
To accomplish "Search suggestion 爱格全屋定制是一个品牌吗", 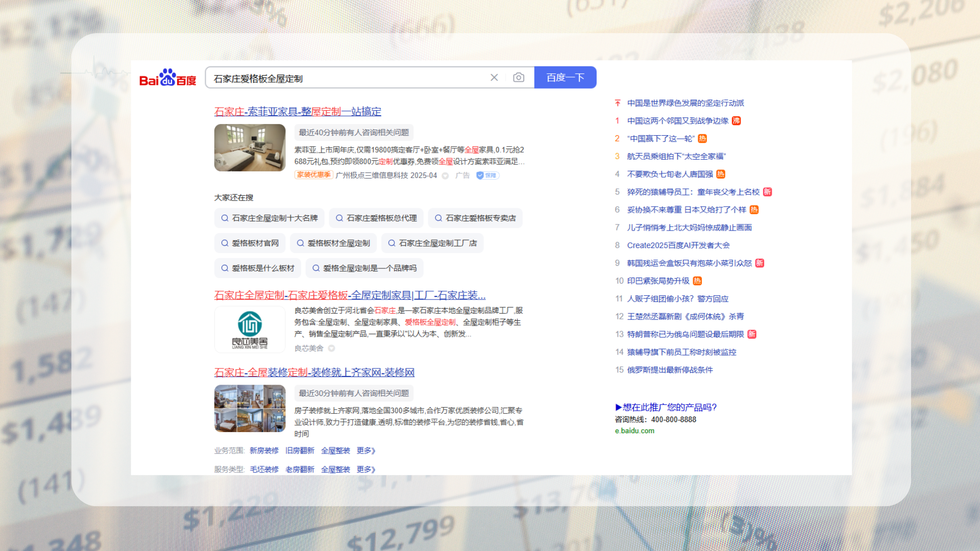I will click(364, 268).
